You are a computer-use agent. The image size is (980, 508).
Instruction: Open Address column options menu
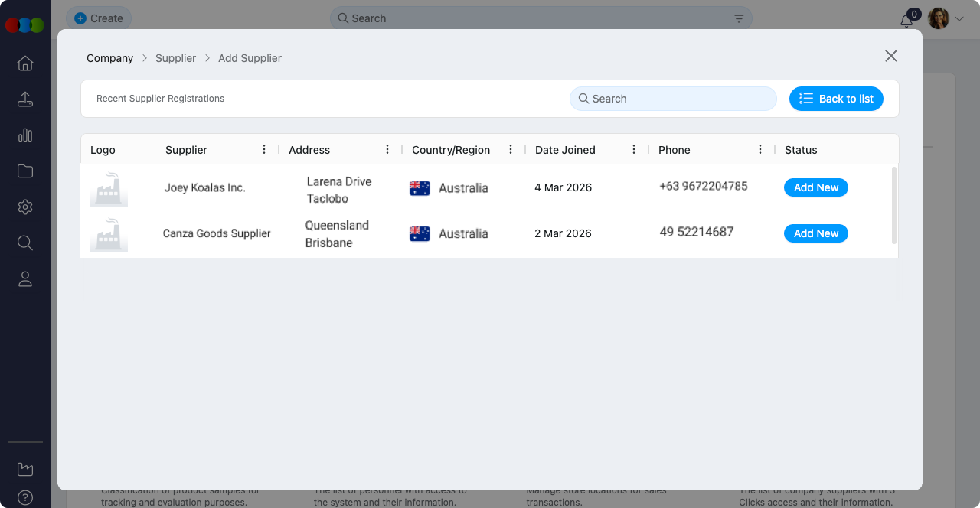(x=387, y=150)
